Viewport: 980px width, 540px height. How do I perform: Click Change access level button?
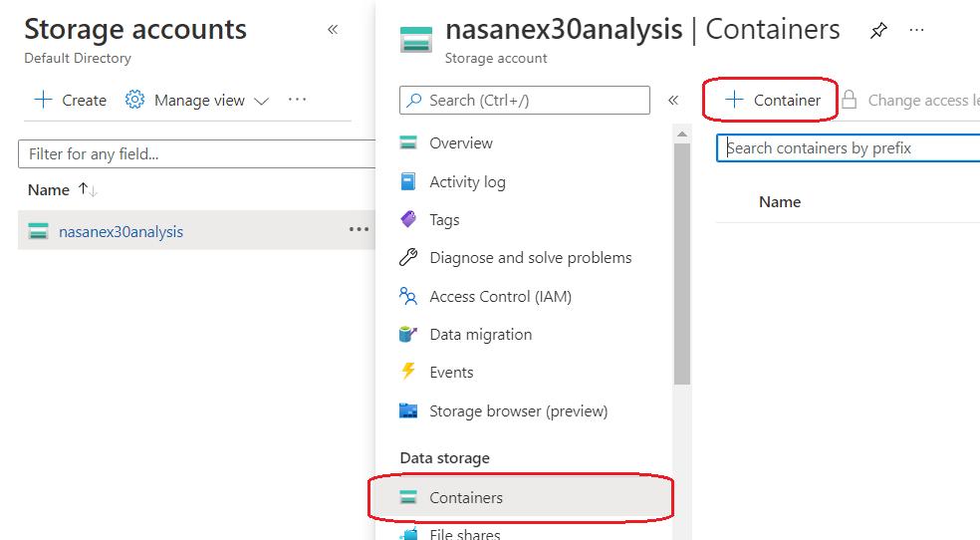(910, 100)
